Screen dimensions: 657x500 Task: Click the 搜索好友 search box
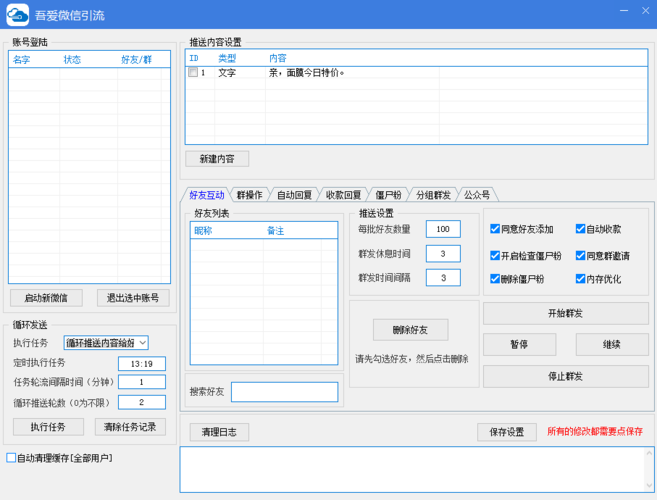285,392
